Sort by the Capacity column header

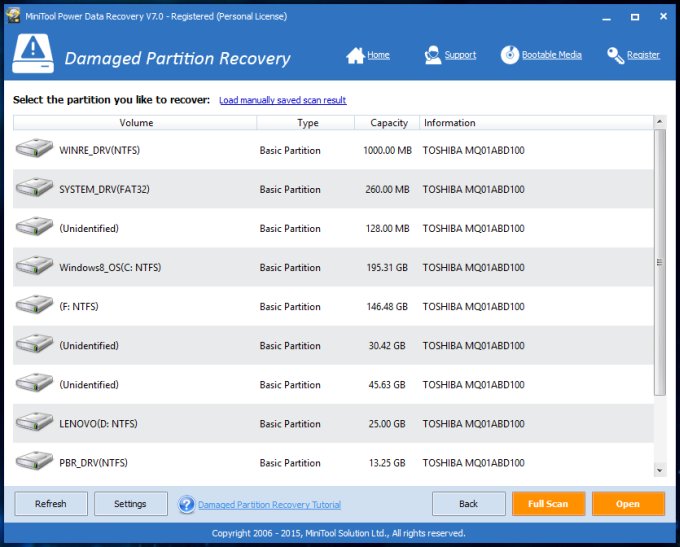[x=387, y=123]
